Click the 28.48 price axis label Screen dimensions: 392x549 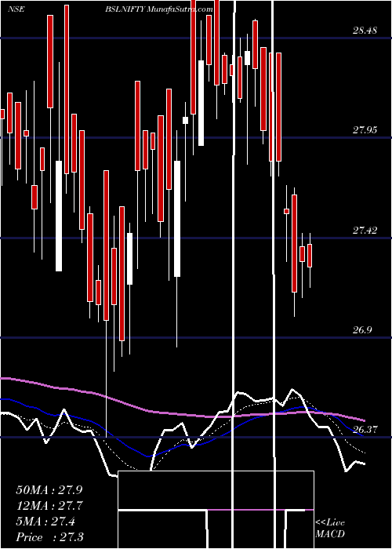(x=365, y=31)
